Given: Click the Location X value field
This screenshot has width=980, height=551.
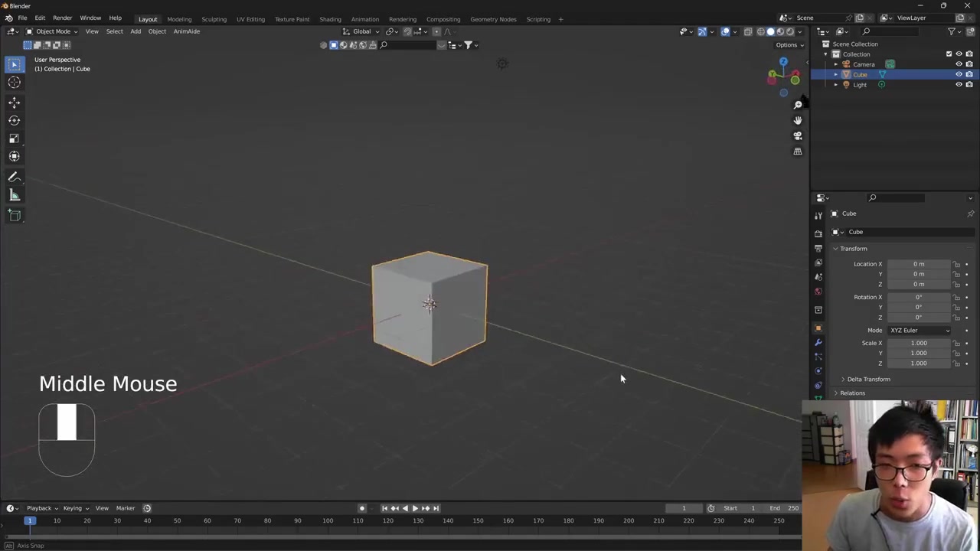Looking at the screenshot, I should coord(918,264).
